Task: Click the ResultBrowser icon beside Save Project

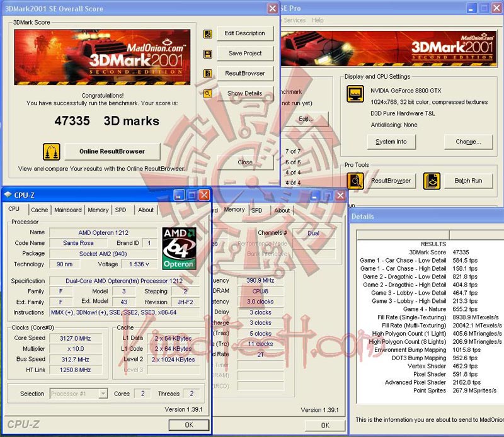Action: [x=208, y=74]
